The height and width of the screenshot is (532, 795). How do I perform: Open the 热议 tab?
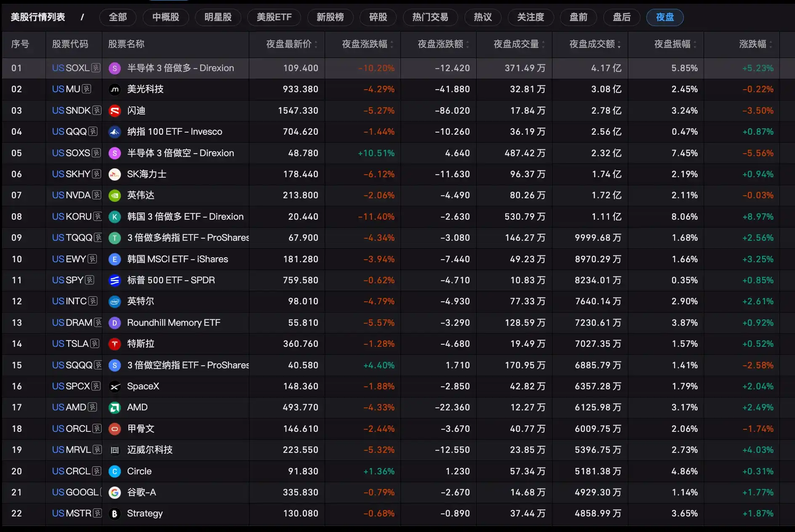click(483, 17)
